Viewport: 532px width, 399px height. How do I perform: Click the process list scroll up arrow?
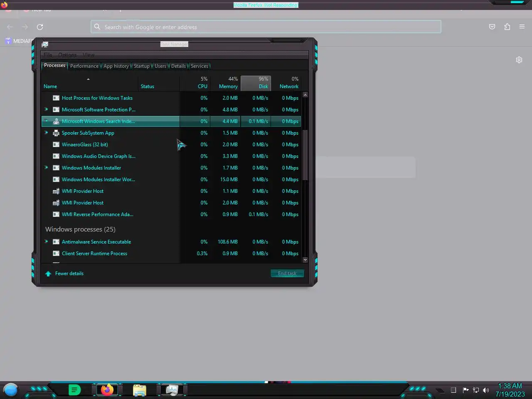tap(305, 95)
